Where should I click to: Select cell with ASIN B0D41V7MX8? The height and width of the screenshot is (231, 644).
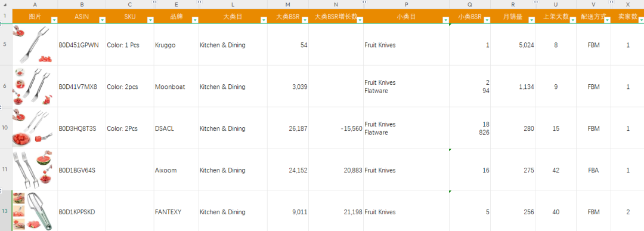tap(81, 87)
